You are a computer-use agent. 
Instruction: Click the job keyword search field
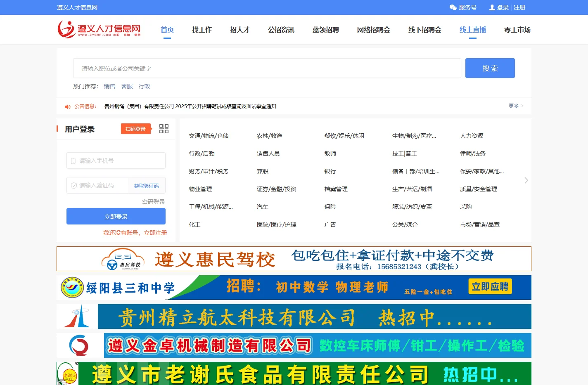click(267, 68)
